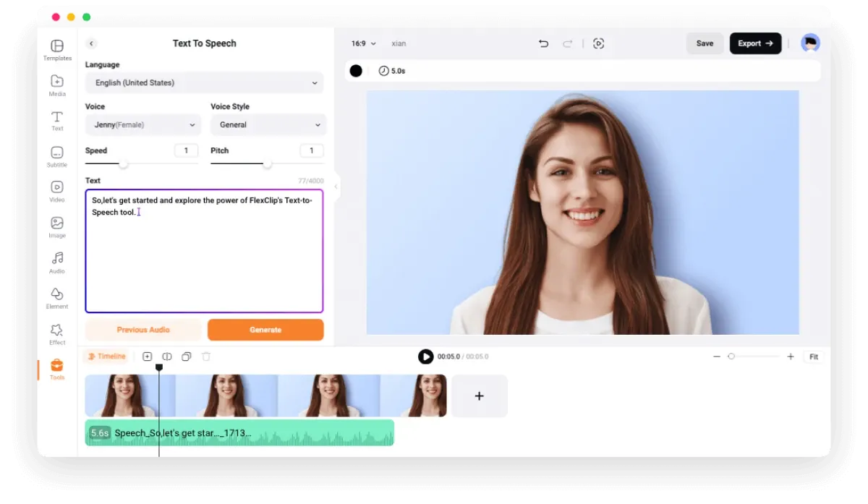
Task: Select the green Speech audio clip in timeline
Action: [x=239, y=433]
